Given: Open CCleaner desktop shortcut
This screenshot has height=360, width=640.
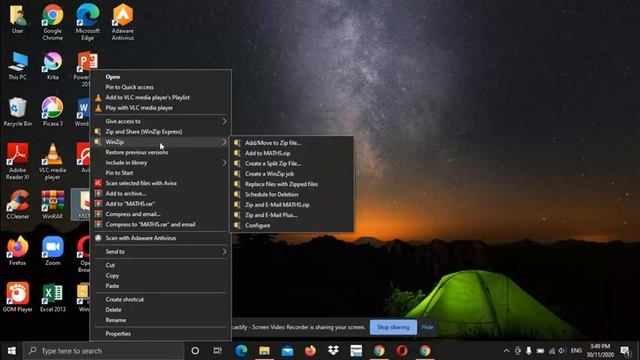Looking at the screenshot, I should click(x=18, y=205).
